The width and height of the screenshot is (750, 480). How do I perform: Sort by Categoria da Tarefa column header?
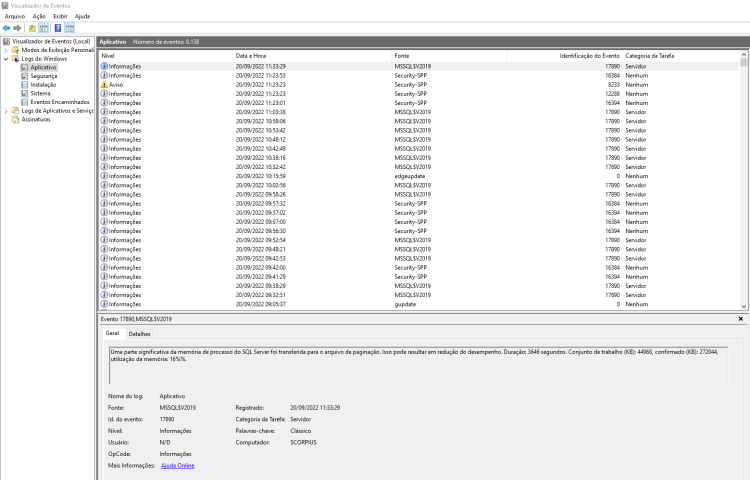pos(680,56)
